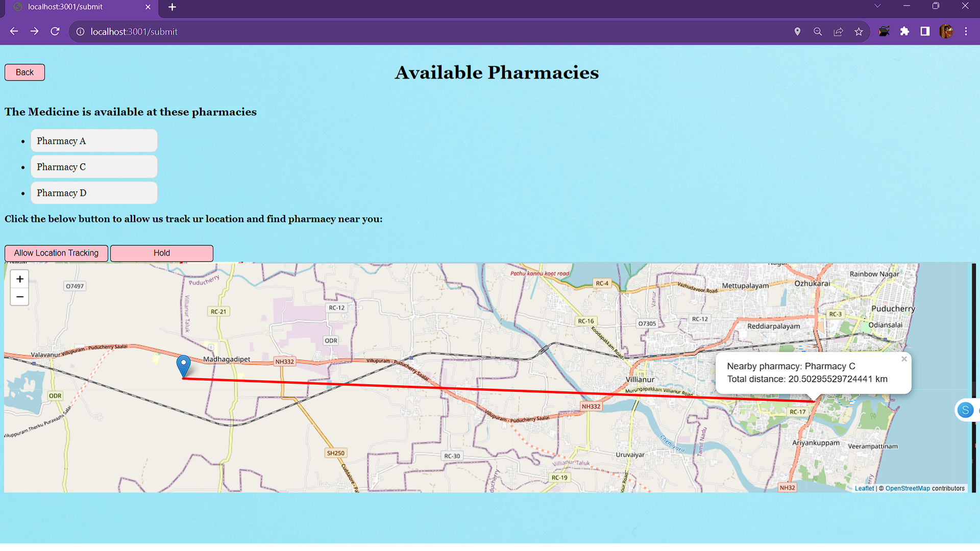Toggle the browser side panel
The height and width of the screenshot is (551, 980).
click(x=925, y=32)
